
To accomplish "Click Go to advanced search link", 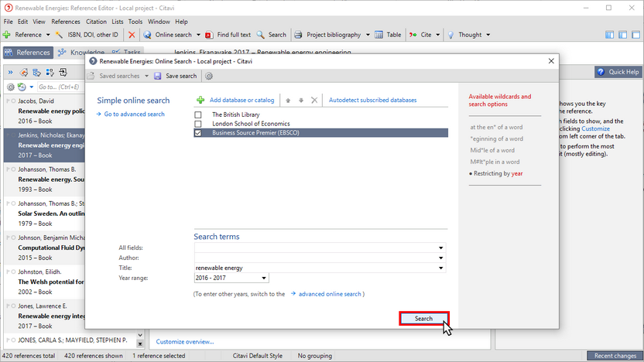I will [134, 114].
